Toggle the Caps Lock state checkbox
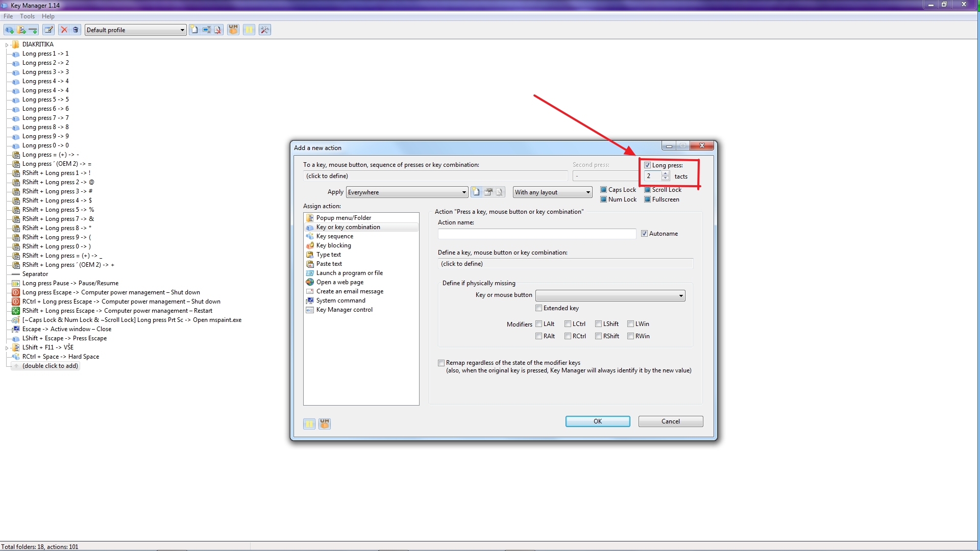 point(604,190)
